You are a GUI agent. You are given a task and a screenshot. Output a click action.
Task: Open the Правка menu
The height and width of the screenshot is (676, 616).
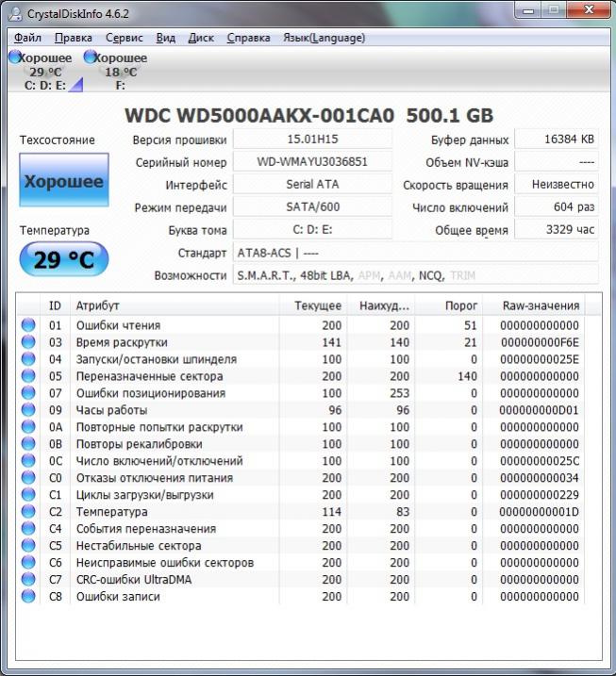pos(74,38)
